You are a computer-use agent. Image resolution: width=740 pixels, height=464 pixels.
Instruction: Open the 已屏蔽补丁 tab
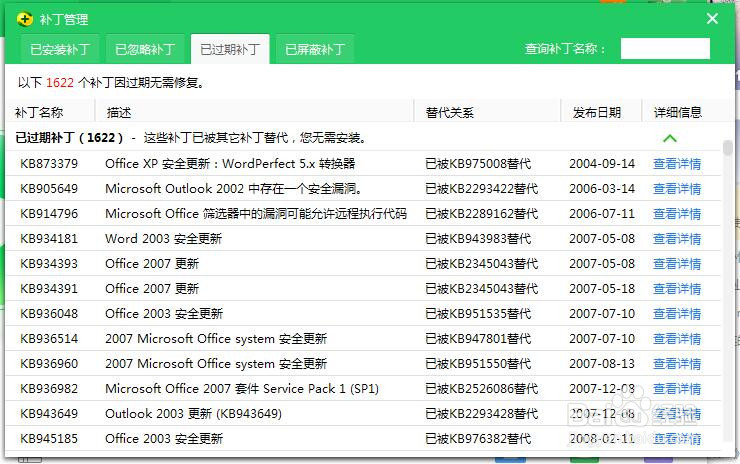pos(315,49)
